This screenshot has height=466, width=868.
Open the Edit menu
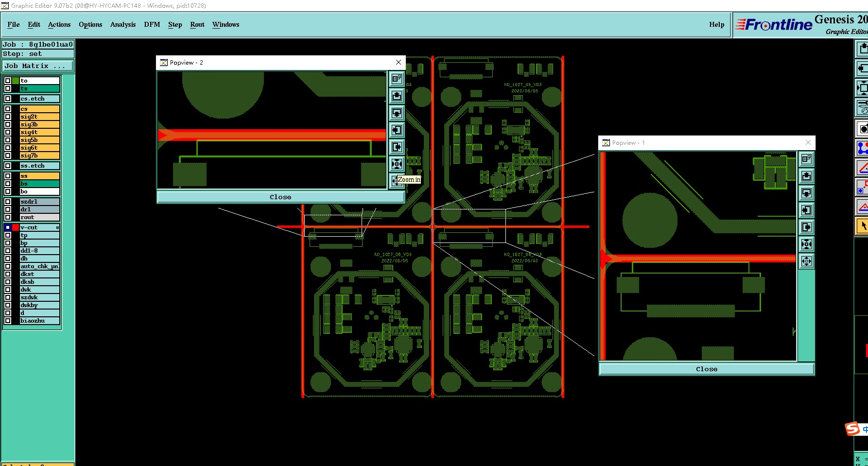(34, 24)
